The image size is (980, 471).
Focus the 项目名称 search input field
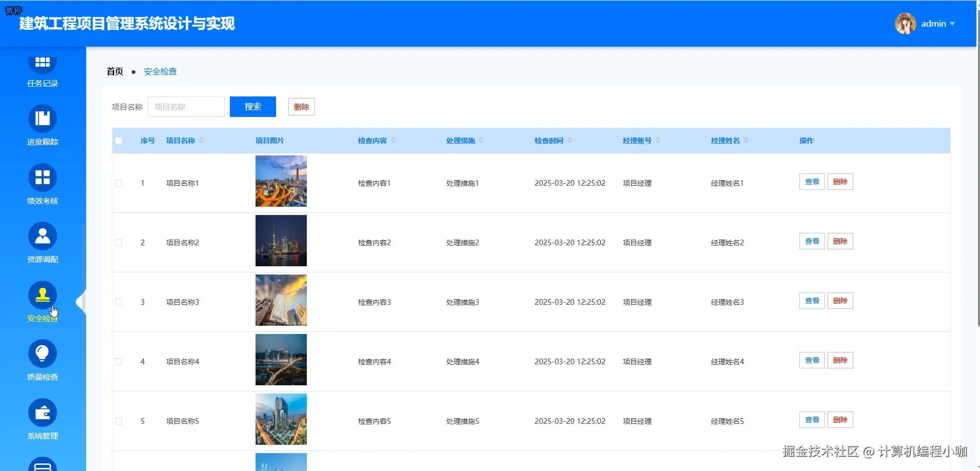tap(186, 107)
